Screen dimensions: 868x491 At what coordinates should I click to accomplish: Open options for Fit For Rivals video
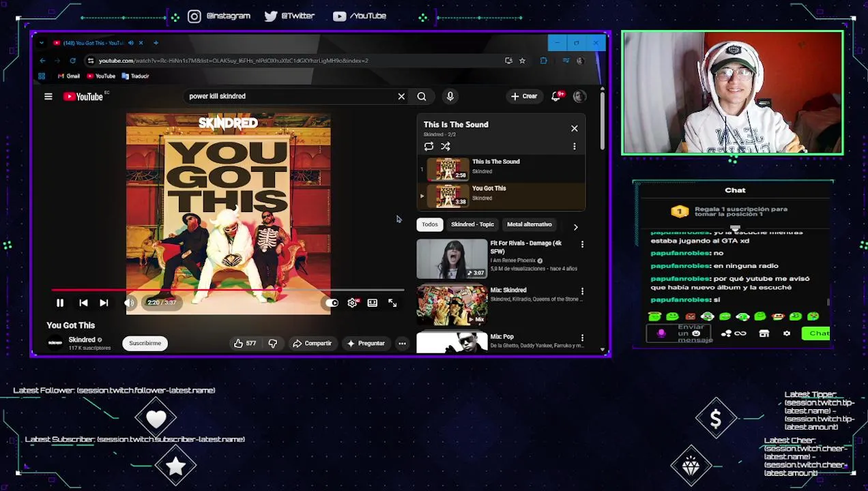click(582, 245)
